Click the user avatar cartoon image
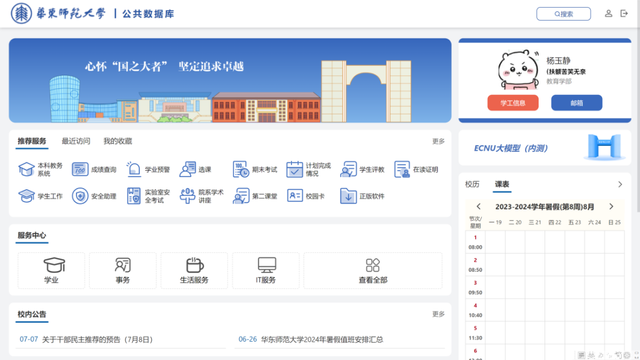This screenshot has width=640, height=360. click(x=518, y=70)
